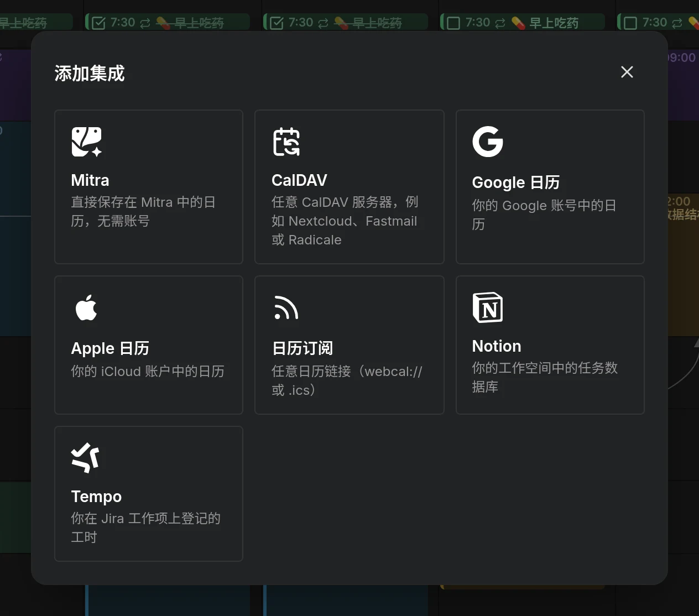This screenshot has width=699, height=616.
Task: Click the CalDAV description mentioning Nextcloud、Fastmail
Action: pos(345,221)
